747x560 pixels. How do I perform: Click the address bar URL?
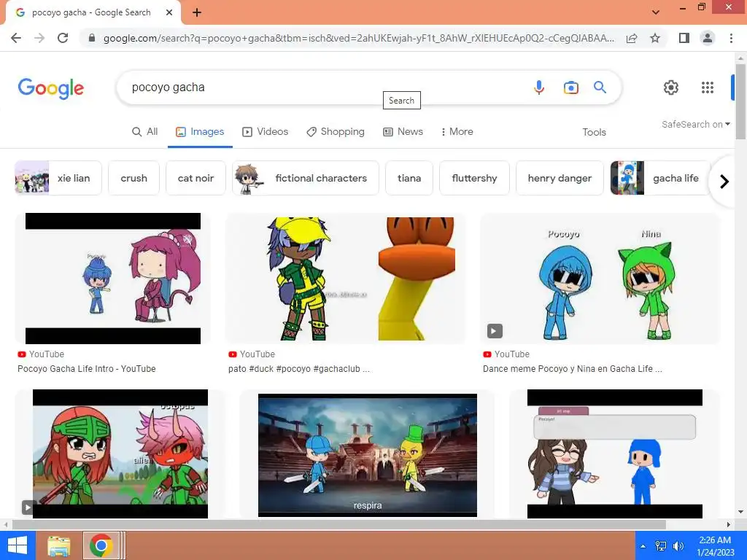(358, 38)
